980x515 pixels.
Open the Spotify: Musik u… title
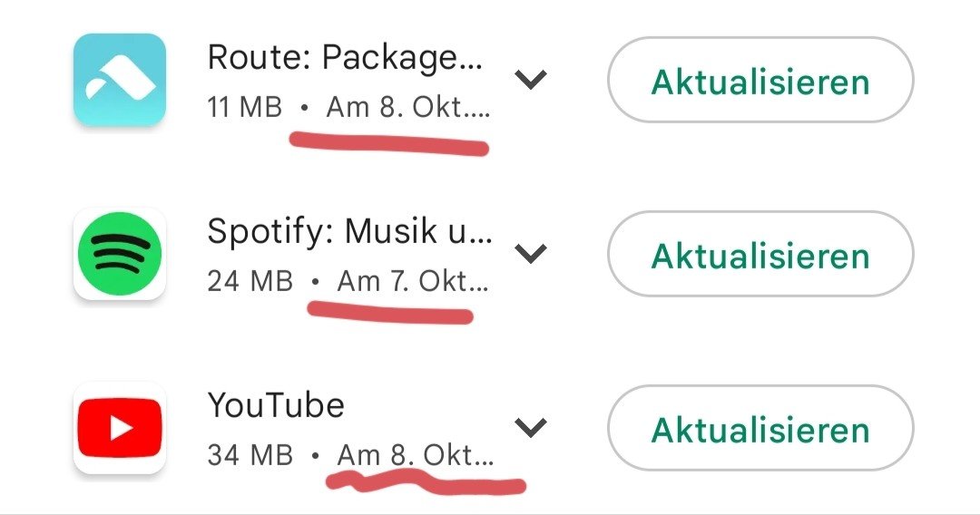(350, 231)
